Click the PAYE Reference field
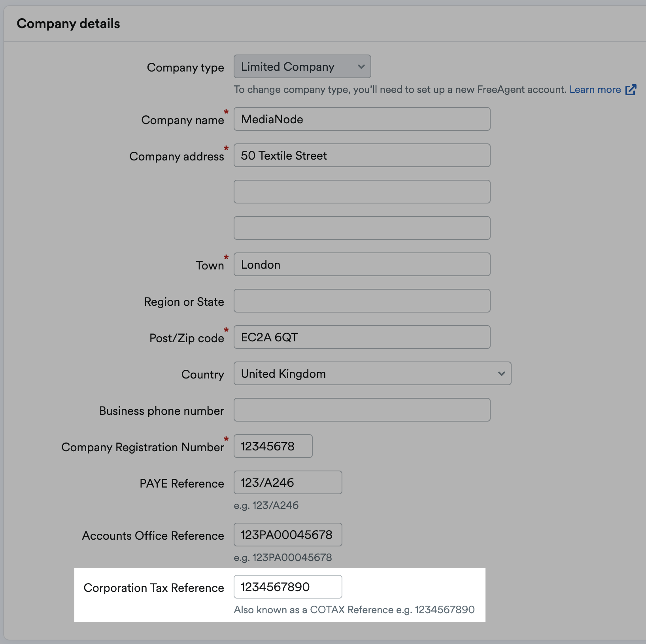The height and width of the screenshot is (644, 646). [x=288, y=482]
